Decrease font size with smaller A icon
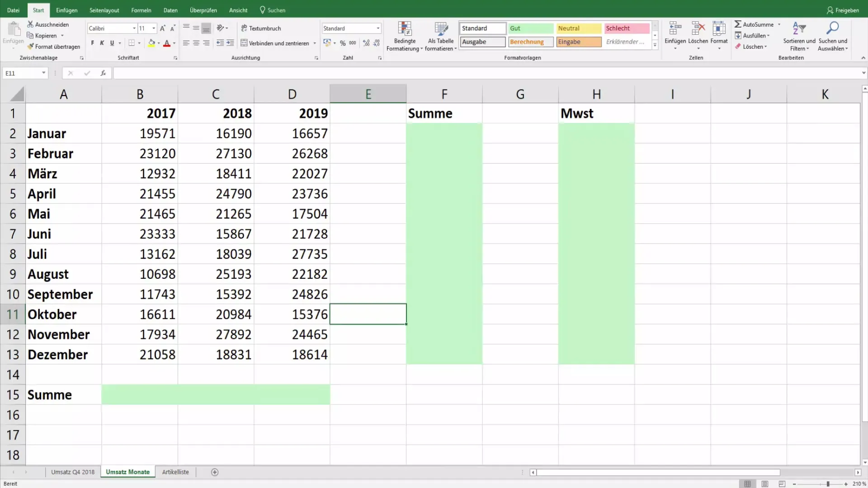 [x=173, y=28]
